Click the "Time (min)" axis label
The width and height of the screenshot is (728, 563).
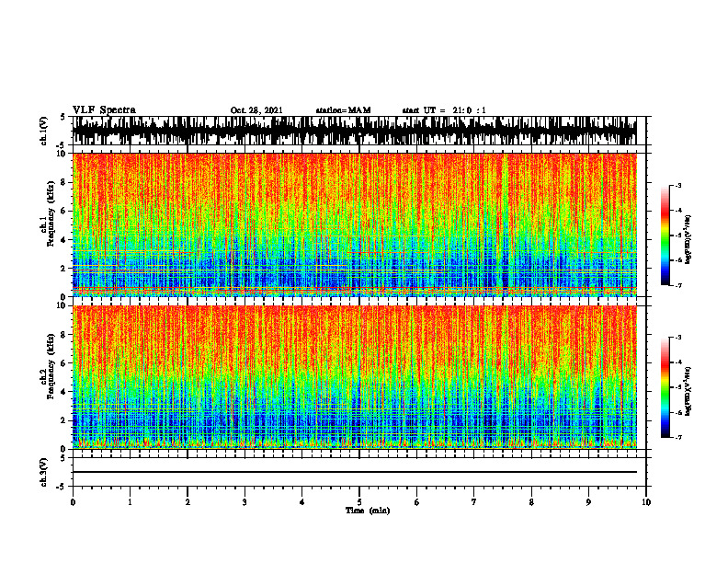click(x=368, y=511)
